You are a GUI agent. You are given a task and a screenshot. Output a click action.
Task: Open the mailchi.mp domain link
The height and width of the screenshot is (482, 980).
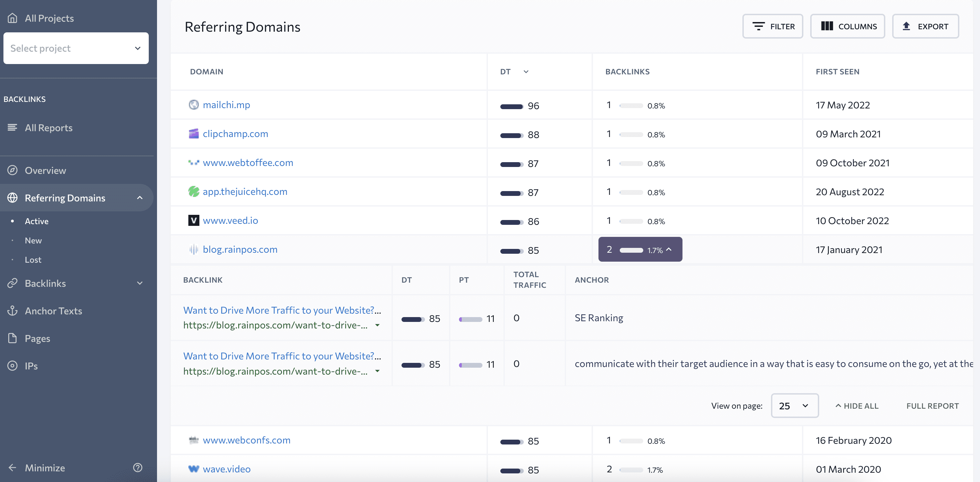click(226, 105)
